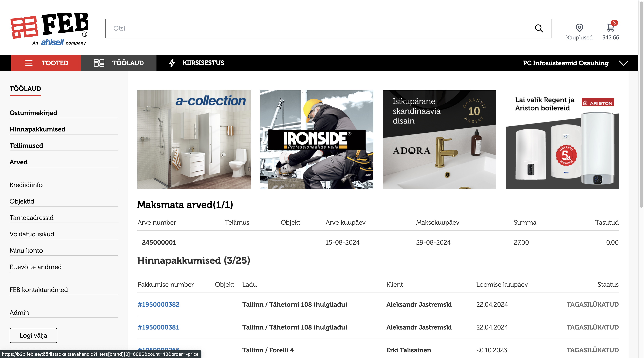Open Arved in the sidebar
The image size is (644, 358).
[x=18, y=162]
